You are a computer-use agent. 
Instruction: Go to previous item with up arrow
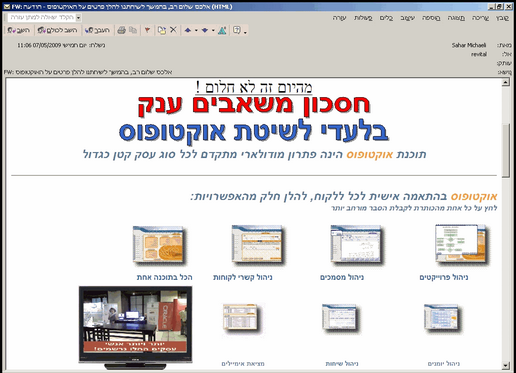click(188, 30)
